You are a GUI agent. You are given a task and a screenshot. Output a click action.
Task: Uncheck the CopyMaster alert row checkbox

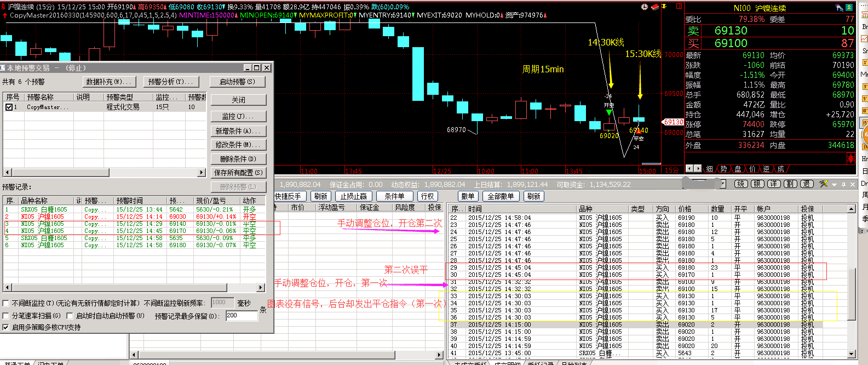point(9,107)
